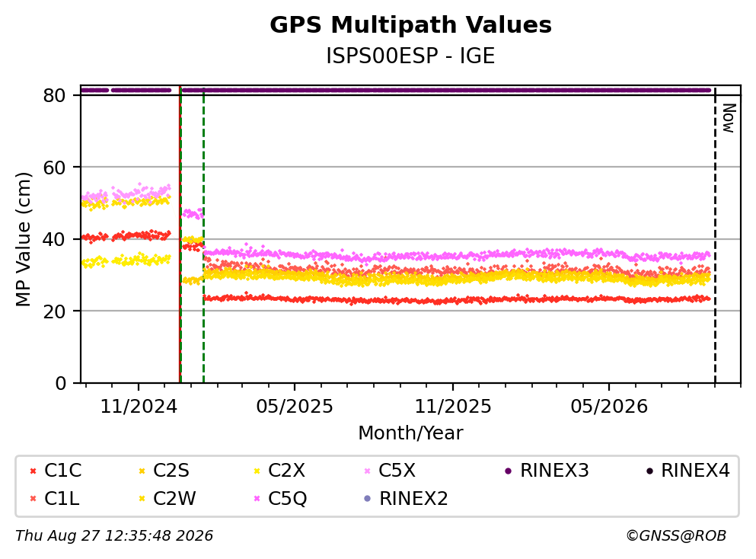Click the second green dashed vertical line
756x559 pixels.
coord(203,235)
